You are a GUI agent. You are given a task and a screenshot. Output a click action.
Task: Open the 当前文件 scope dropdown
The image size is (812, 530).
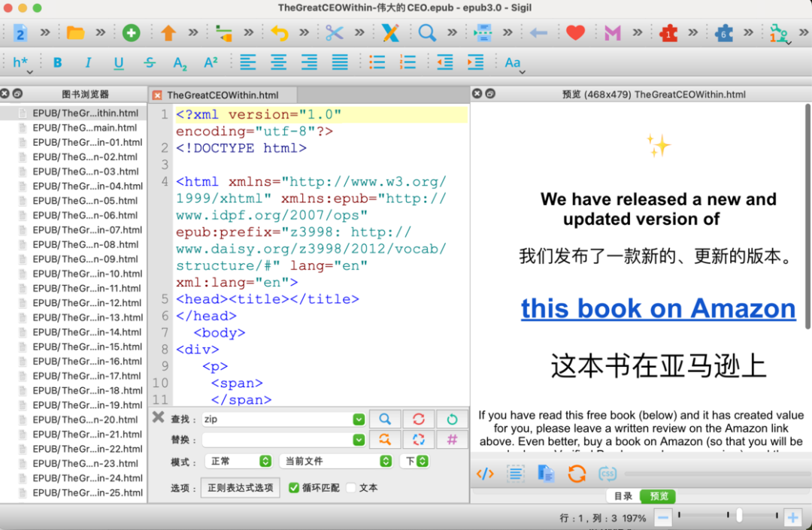point(335,461)
